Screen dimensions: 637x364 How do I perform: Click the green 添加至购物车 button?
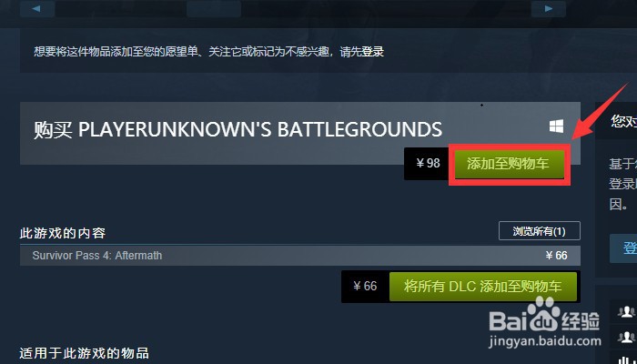click(510, 164)
